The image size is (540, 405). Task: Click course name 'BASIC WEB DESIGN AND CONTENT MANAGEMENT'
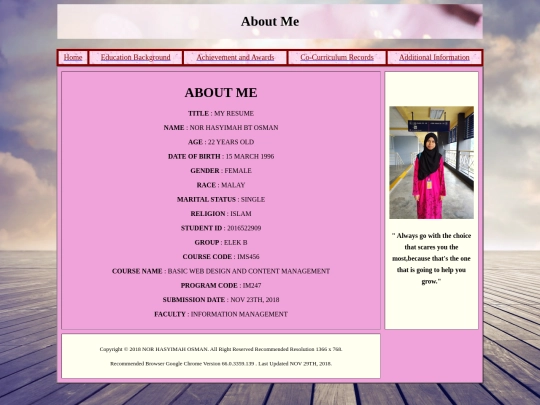249,271
